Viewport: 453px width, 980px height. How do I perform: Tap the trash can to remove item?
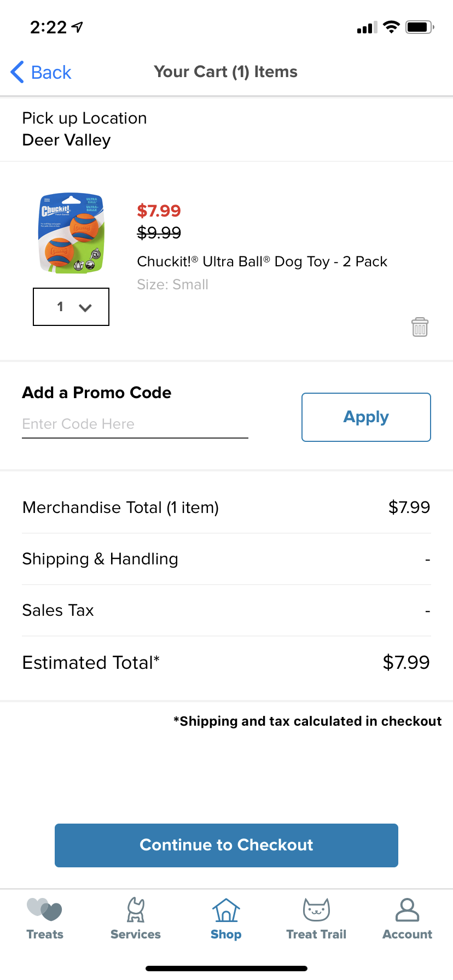coord(420,327)
